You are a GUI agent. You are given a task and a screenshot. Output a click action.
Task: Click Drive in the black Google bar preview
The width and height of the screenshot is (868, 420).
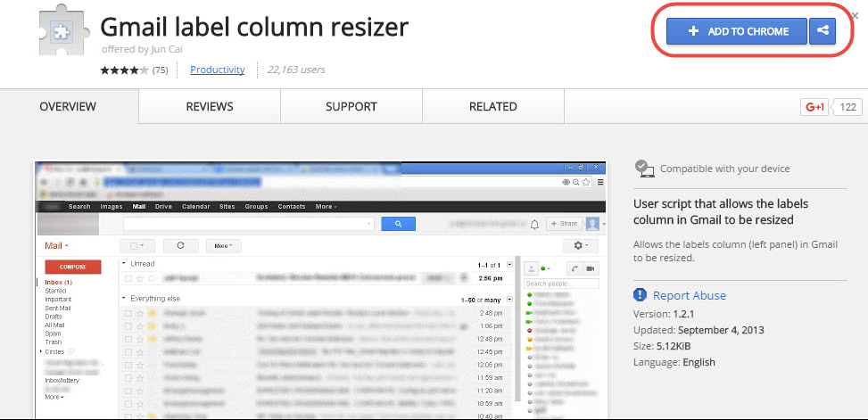(163, 206)
